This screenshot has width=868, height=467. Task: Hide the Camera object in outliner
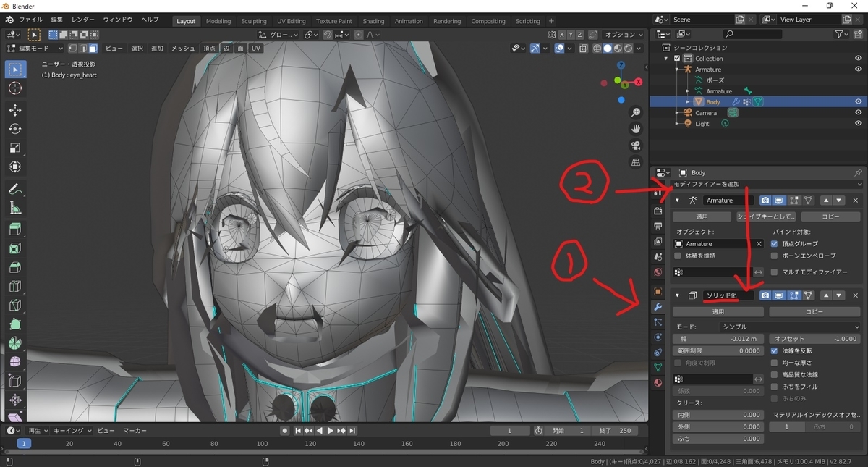tap(859, 113)
